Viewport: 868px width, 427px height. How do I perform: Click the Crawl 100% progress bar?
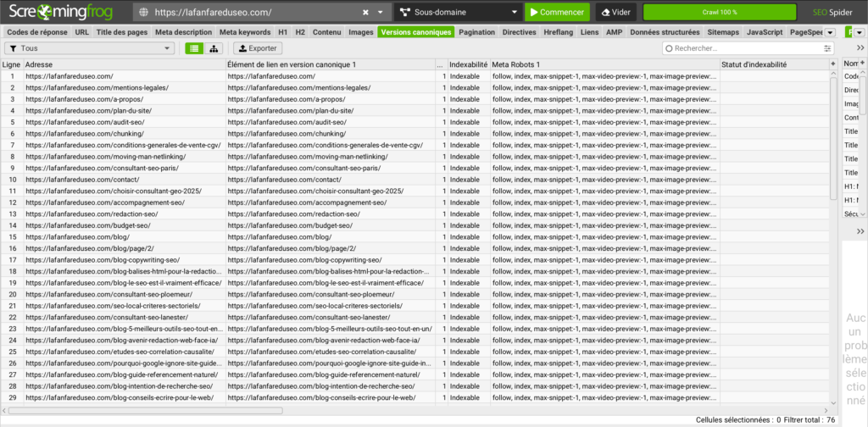pos(719,13)
